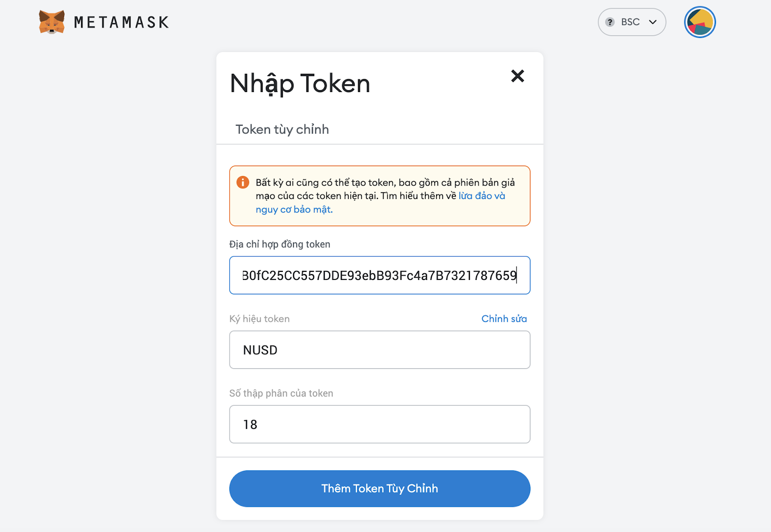
Task: Close the Nhập Token dialog
Action: coord(518,76)
